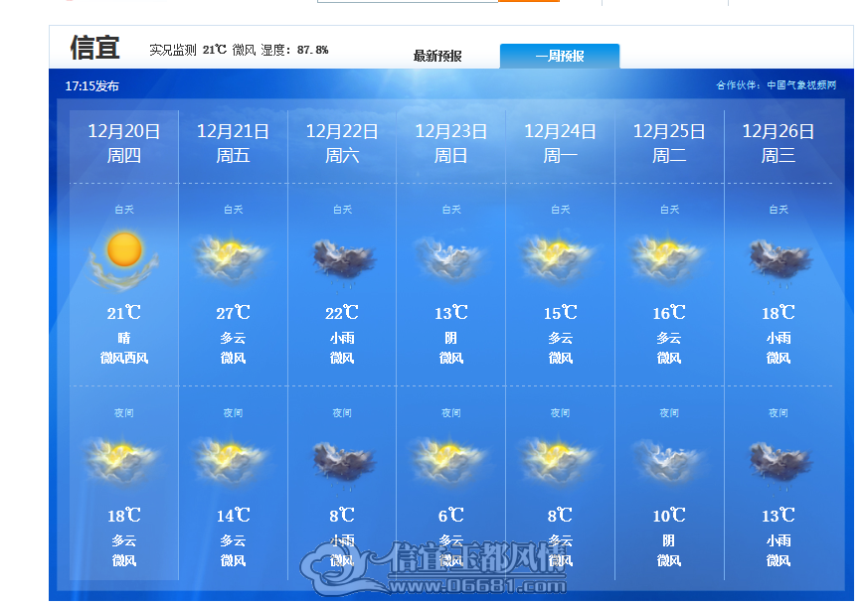Click the 实况监测 live monitoring label
Screen dimensions: 868x608
pos(173,51)
